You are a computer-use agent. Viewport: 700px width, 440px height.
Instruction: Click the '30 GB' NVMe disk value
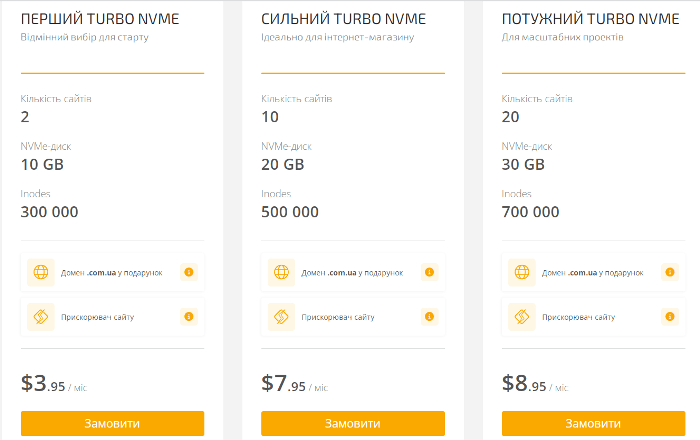pyautogui.click(x=523, y=165)
